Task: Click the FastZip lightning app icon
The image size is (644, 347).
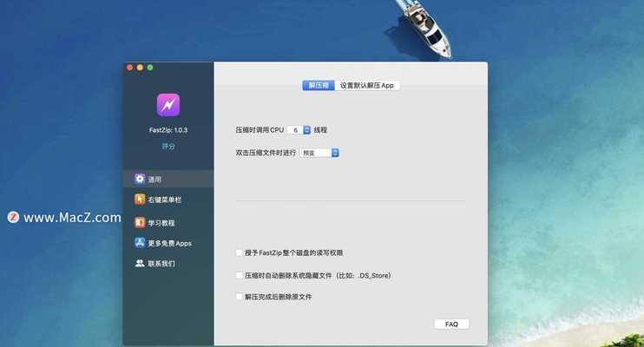Action: (x=168, y=105)
